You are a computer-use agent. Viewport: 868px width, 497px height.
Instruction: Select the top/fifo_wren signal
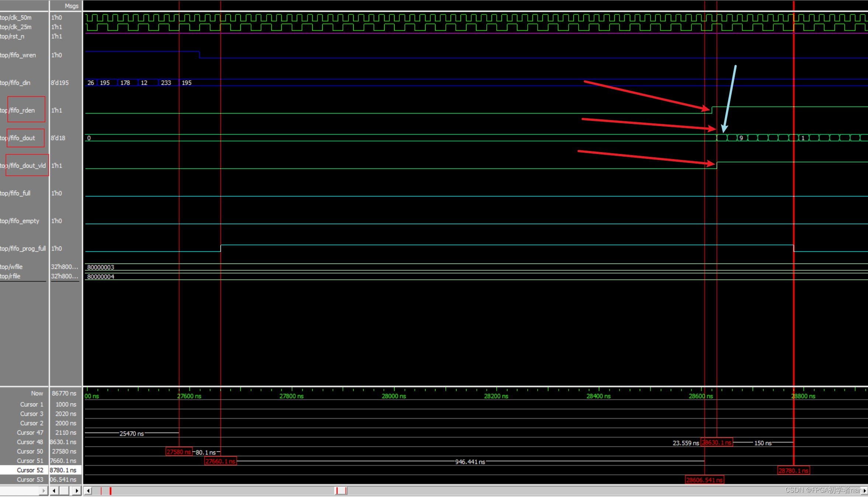18,55
